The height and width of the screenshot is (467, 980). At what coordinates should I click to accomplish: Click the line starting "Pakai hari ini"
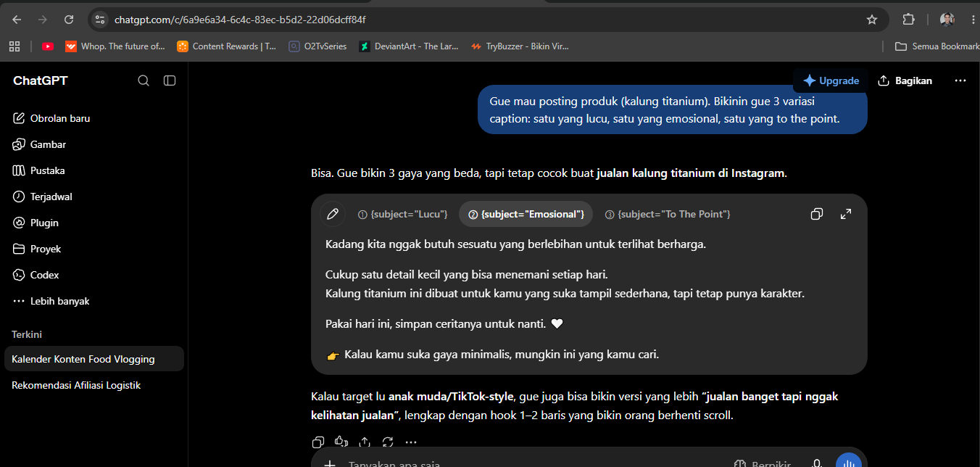(444, 324)
